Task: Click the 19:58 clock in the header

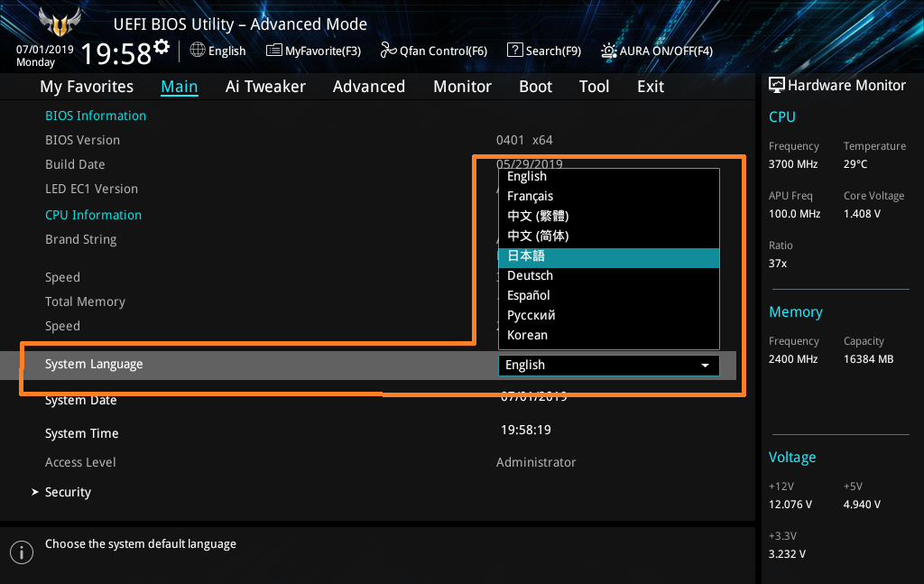Action: tap(116, 54)
